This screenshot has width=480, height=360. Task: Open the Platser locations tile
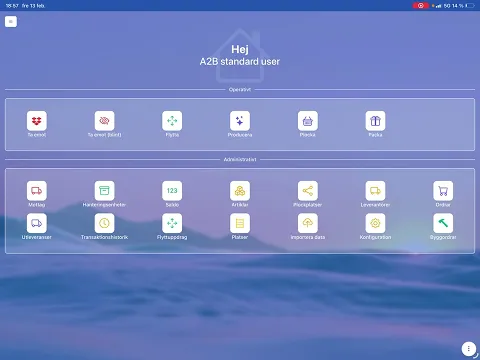[x=240, y=223]
